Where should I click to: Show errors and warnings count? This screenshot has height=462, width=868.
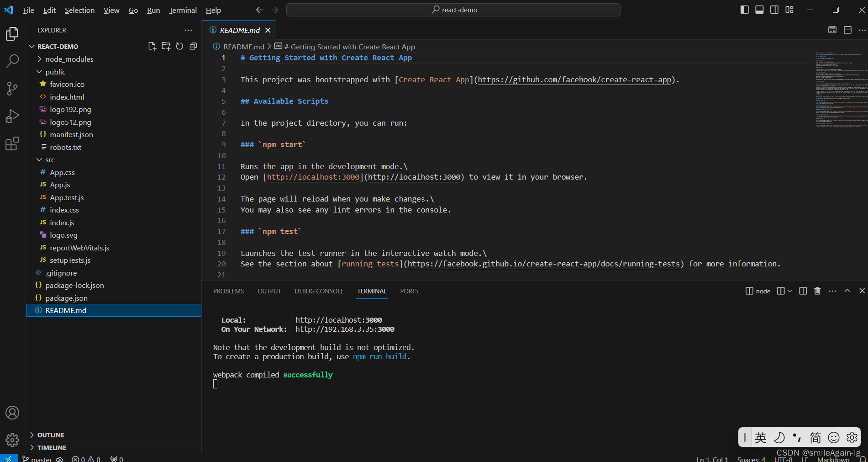pyautogui.click(x=86, y=459)
